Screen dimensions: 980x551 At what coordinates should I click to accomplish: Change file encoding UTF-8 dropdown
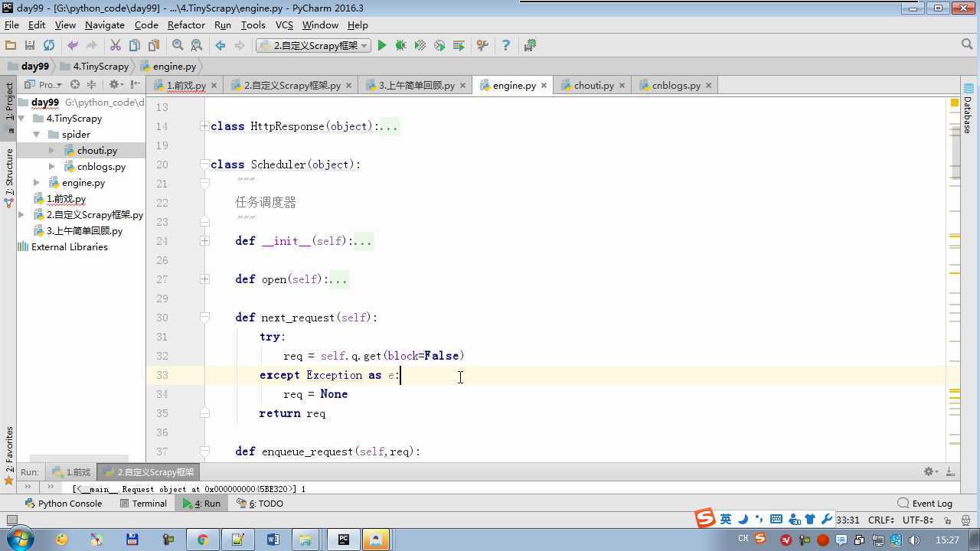918,520
